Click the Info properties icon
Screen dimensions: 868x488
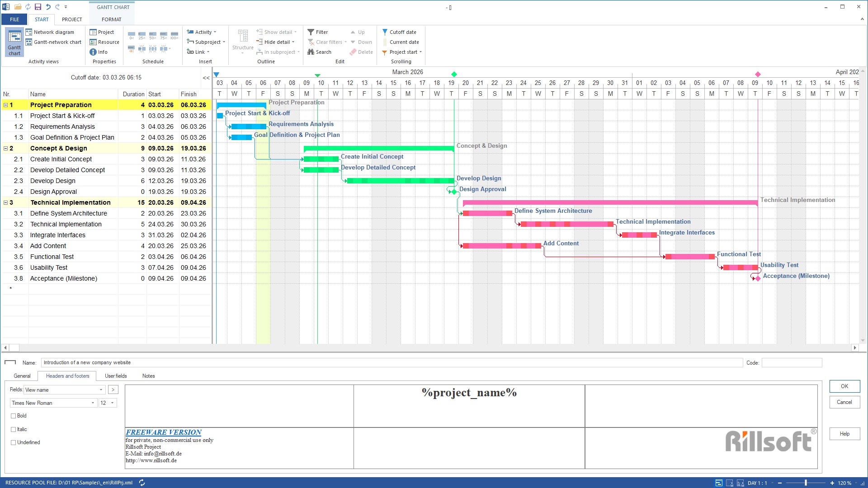[x=93, y=52]
